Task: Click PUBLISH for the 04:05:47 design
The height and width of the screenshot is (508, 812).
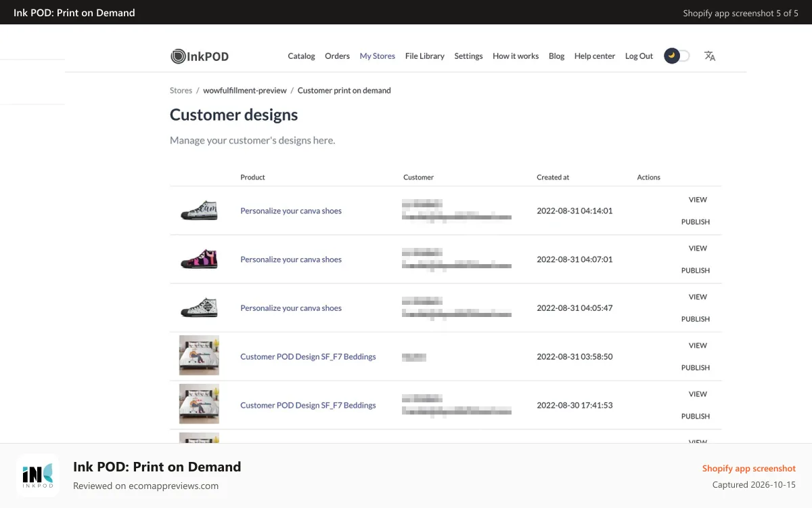Action: point(696,319)
